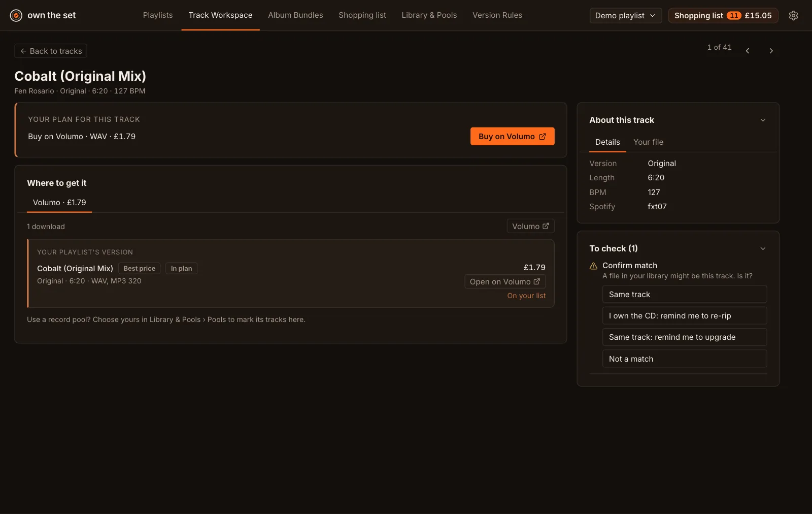Click the shopping list count badge 11
812x514 pixels.
coord(734,15)
